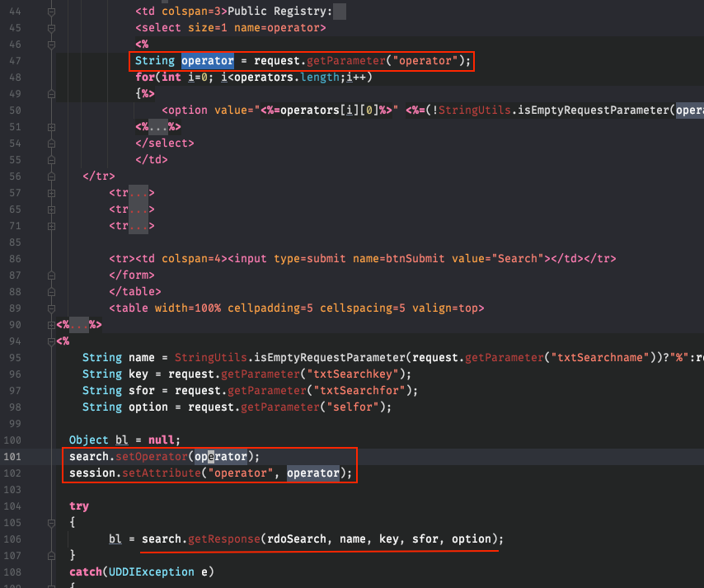Click fold marker next to table tag line 89
The height and width of the screenshot is (588, 704).
51,308
